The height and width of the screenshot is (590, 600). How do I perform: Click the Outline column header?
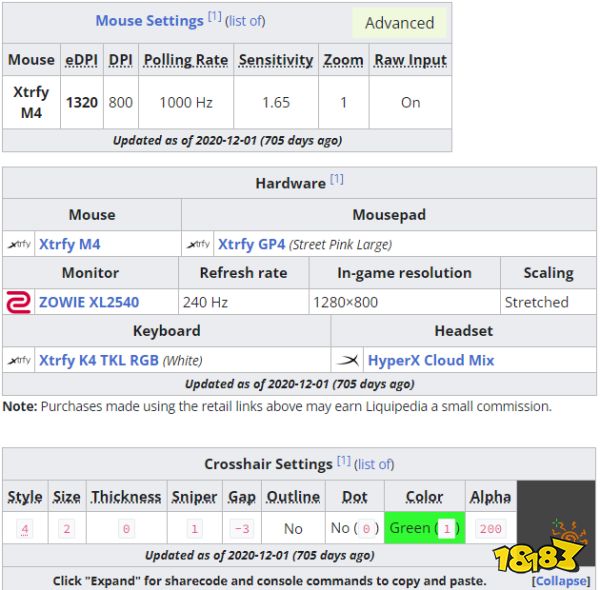293,497
